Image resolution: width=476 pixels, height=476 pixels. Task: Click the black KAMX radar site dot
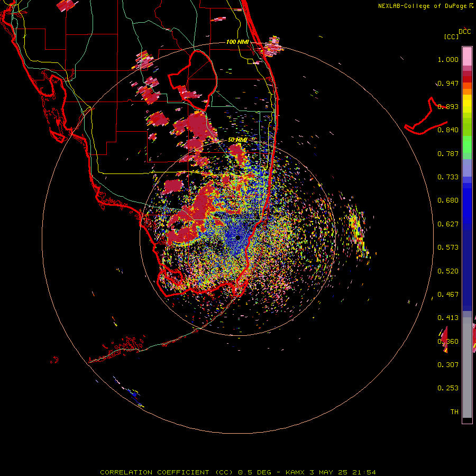coord(237,237)
